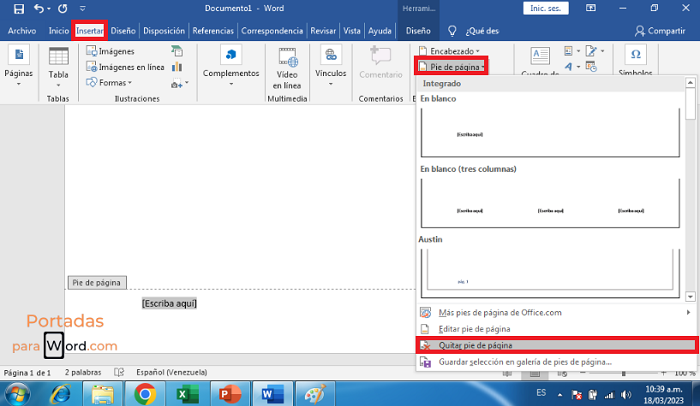
Task: Open Excel from the taskbar
Action: pyautogui.click(x=187, y=394)
